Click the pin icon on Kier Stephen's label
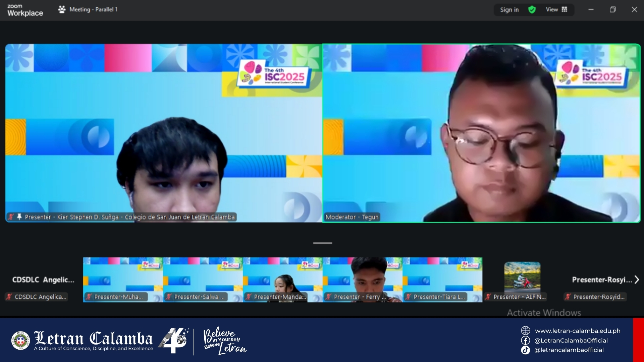The width and height of the screenshot is (644, 362). 19,217
